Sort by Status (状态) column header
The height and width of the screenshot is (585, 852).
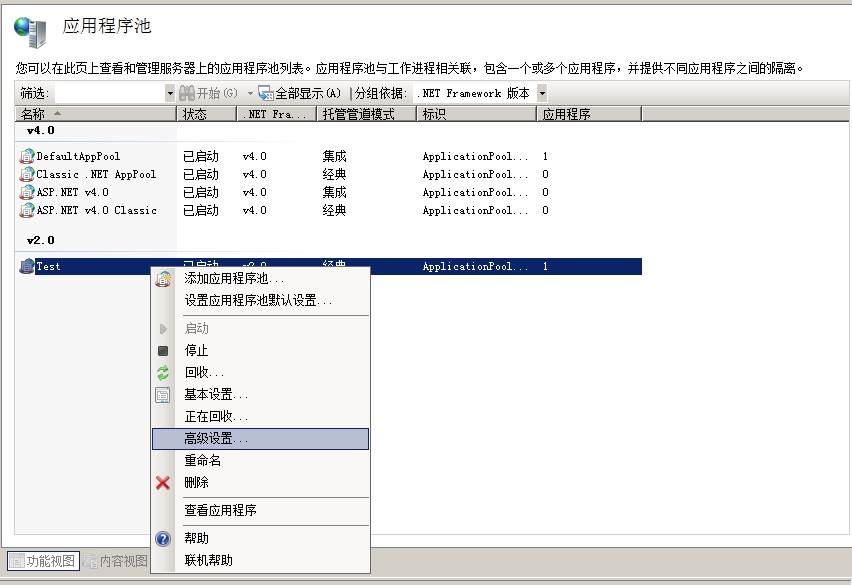pos(206,114)
